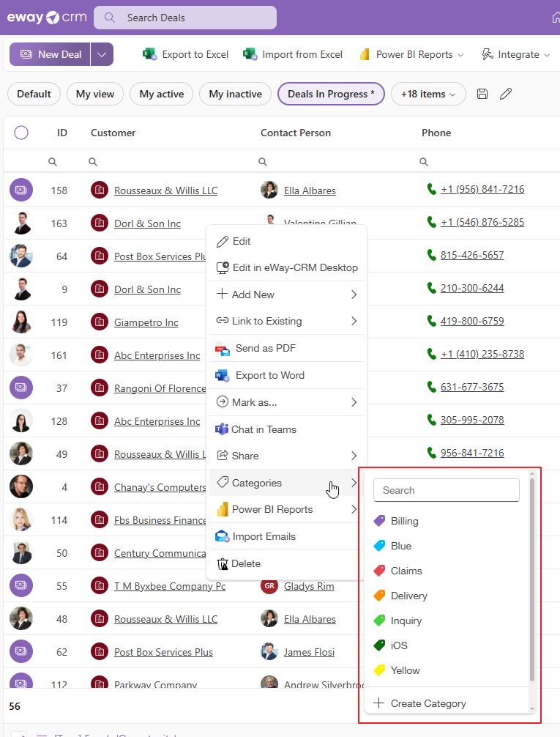Sort by the Customer column header
Viewport: 560px width, 737px height.
pyautogui.click(x=113, y=133)
